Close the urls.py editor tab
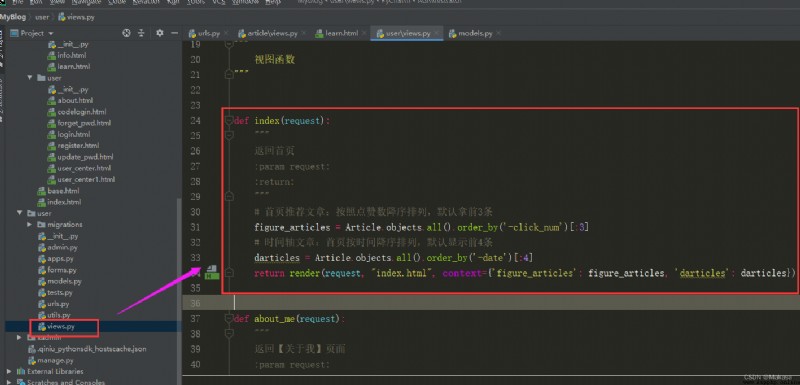800x385 pixels. [226, 33]
